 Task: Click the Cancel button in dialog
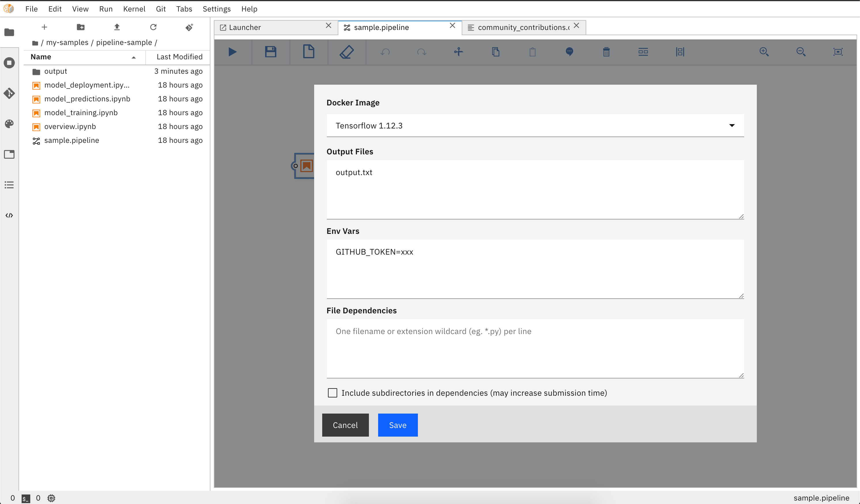pos(345,425)
